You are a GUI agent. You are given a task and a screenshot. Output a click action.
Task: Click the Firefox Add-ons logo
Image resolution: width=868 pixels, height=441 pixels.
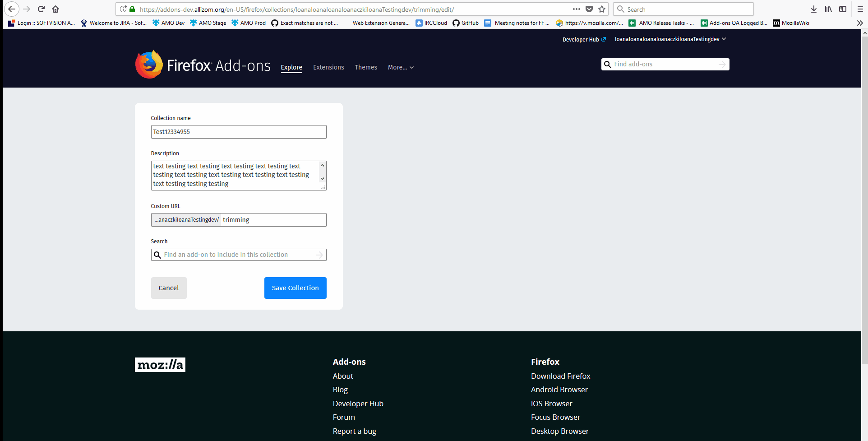203,65
